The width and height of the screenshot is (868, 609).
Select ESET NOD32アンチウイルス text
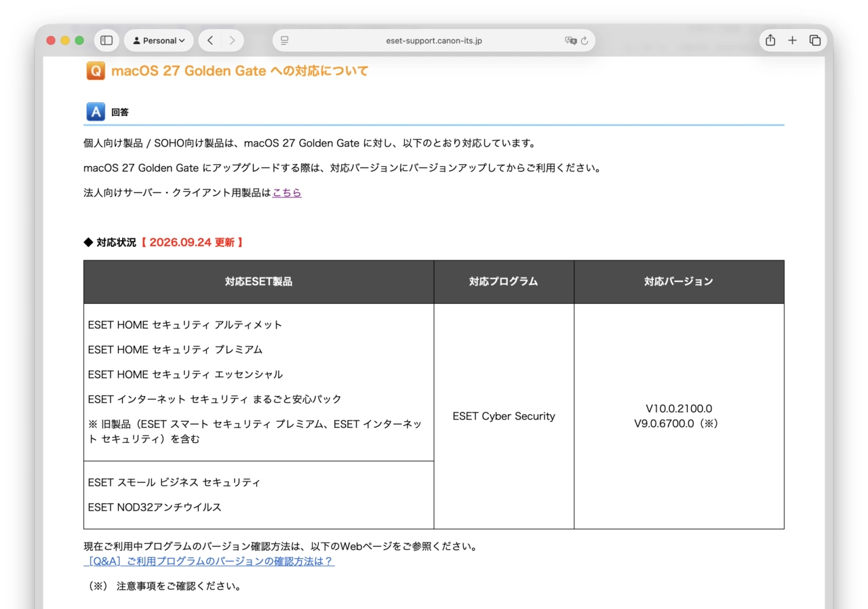coord(155,507)
